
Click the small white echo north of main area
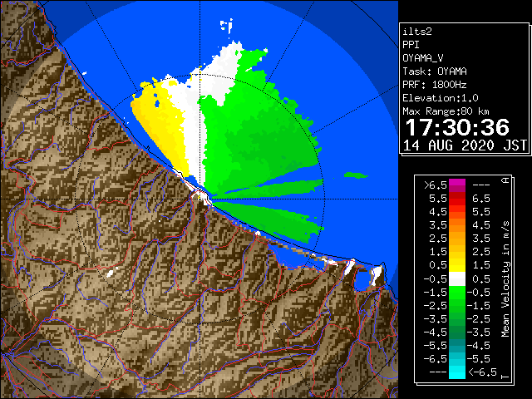click(227, 26)
